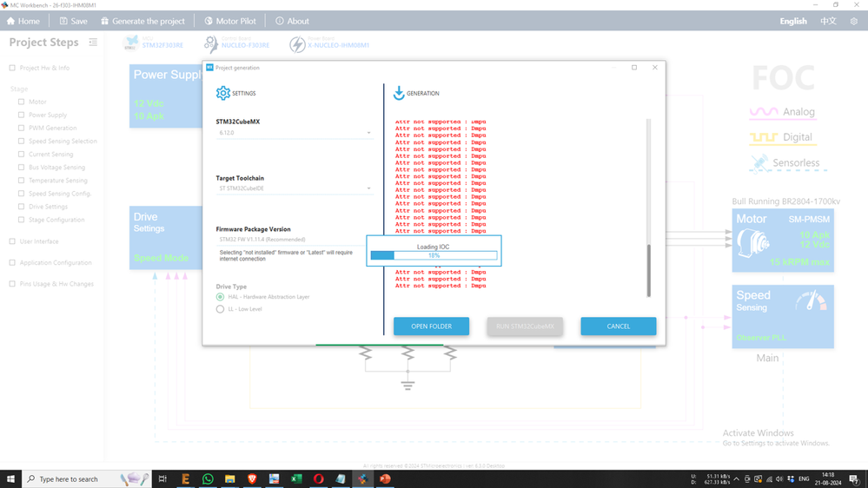Open File Explorer from the taskbar

point(229,478)
